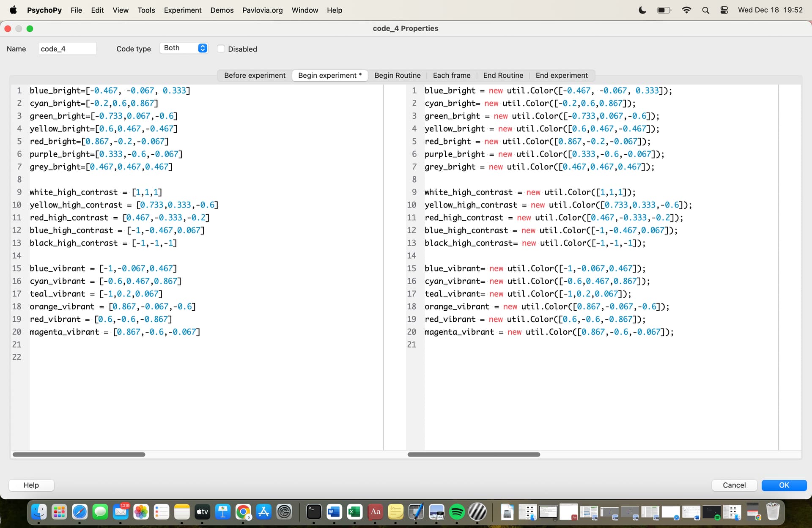Click the Help button
The height and width of the screenshot is (528, 812).
(x=31, y=485)
